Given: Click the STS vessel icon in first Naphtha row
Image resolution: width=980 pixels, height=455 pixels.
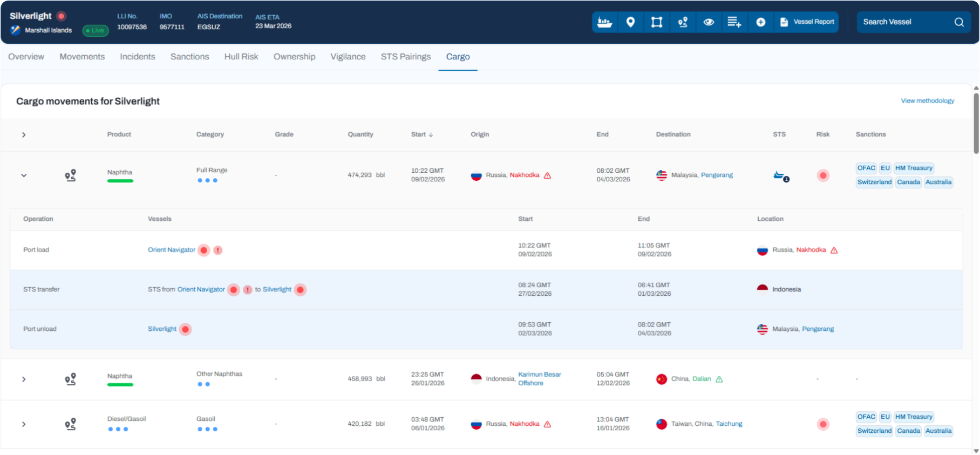Looking at the screenshot, I should point(780,175).
